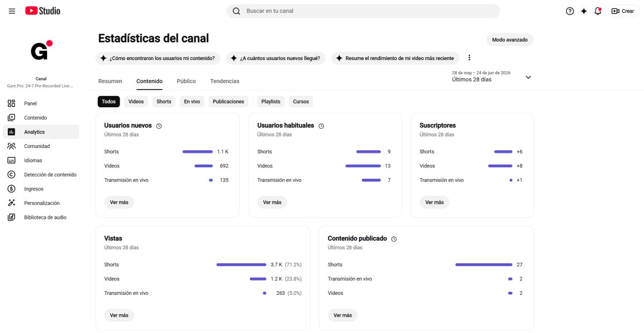Viewport: 644px width, 333px height.
Task: Open Personalización in the sidebar
Action: pyautogui.click(x=41, y=203)
